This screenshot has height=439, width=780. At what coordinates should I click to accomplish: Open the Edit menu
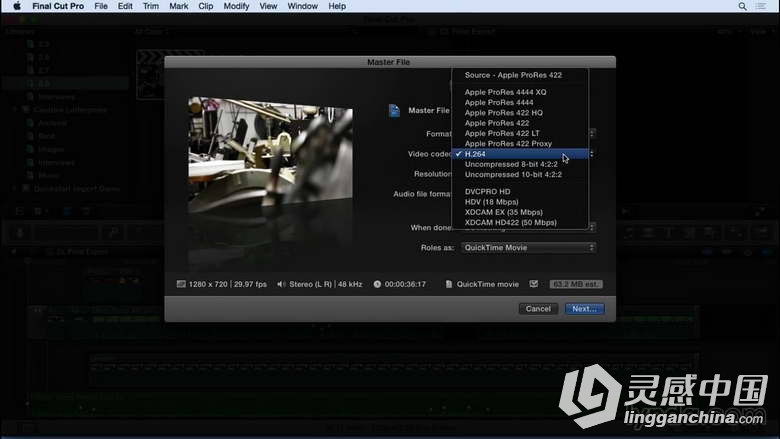(x=125, y=6)
